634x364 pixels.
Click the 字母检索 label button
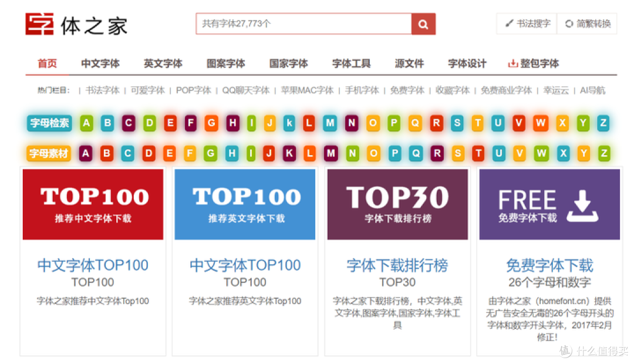click(49, 123)
